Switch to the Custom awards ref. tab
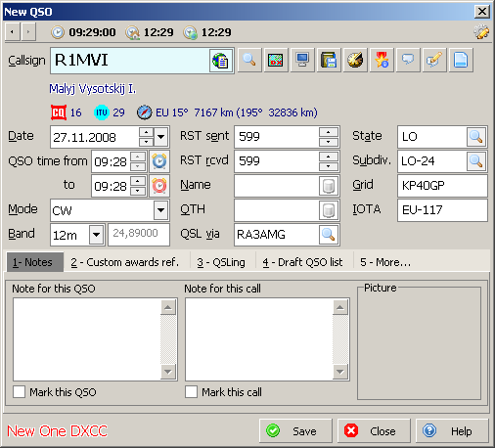 point(125,262)
